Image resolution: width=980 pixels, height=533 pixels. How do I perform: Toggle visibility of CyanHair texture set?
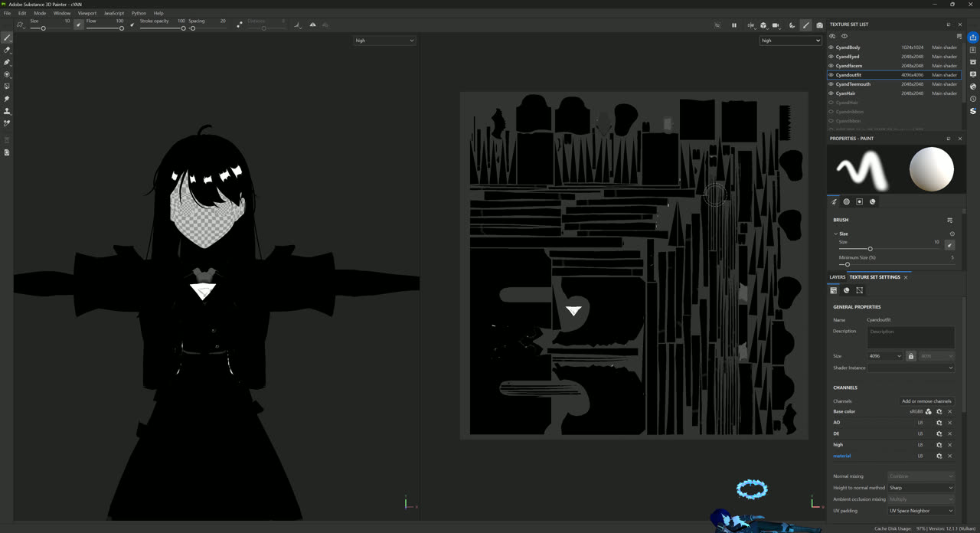coord(831,93)
